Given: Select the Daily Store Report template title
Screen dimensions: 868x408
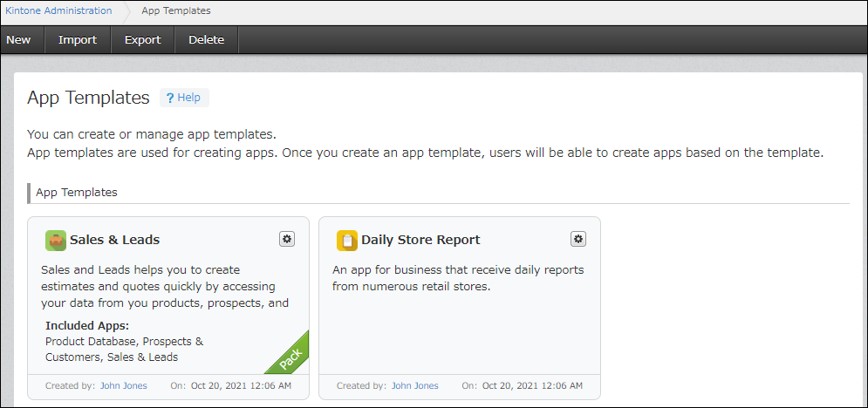Looking at the screenshot, I should (x=420, y=240).
